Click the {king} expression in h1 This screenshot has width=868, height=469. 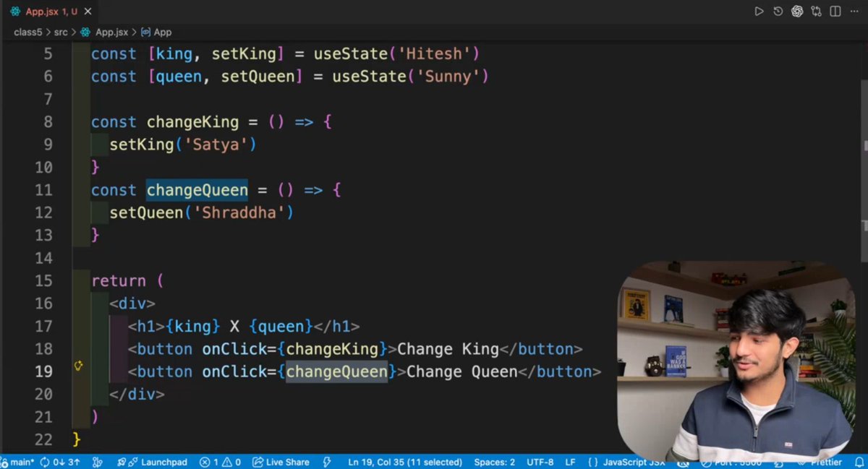[192, 326]
